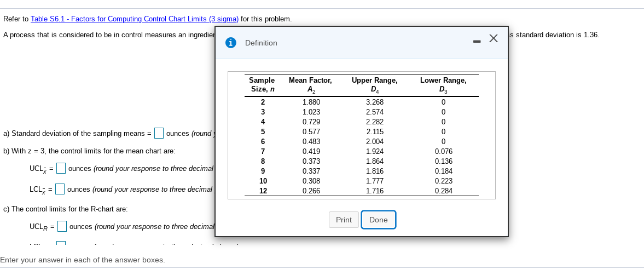
Task: Select the Lower Range, D3 column header
Action: 443,85
